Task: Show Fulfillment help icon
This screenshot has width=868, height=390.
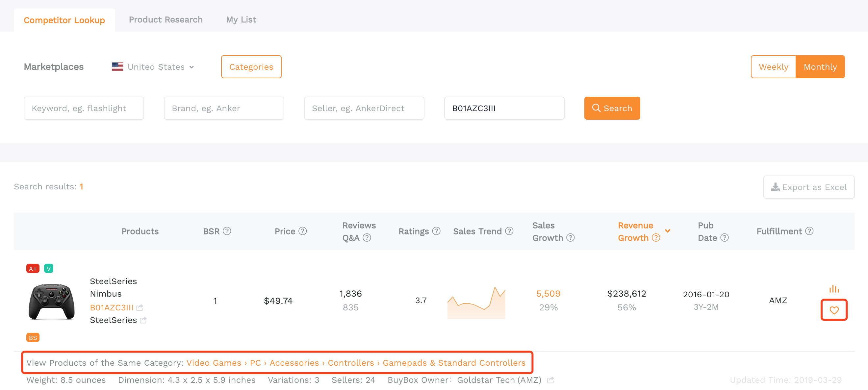Action: 809,231
